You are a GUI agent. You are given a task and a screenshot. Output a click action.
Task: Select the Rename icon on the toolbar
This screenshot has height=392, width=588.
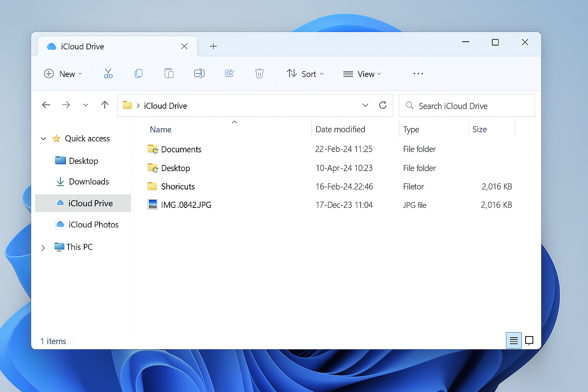point(199,73)
